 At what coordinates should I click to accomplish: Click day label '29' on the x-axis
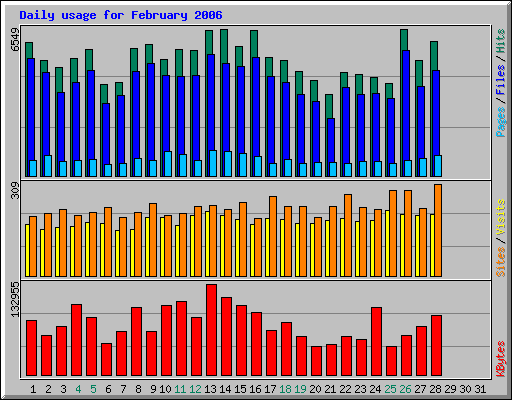point(450,389)
